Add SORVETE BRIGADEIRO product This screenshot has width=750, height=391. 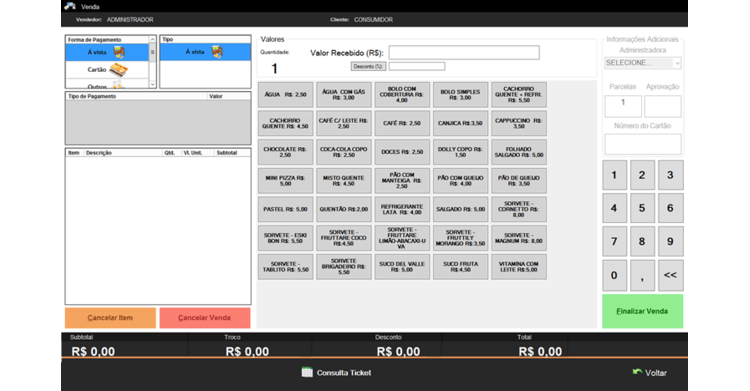pyautogui.click(x=343, y=267)
